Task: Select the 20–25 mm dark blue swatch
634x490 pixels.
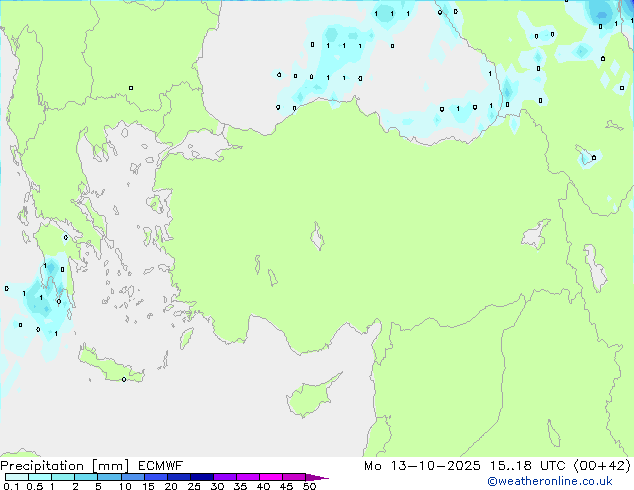Action: [x=179, y=477]
